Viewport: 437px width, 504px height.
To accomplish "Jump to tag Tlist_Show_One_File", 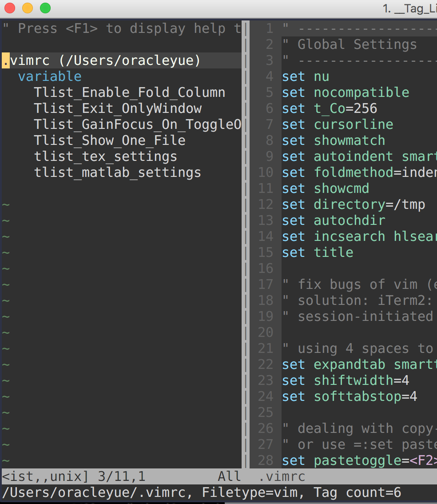I will point(110,140).
